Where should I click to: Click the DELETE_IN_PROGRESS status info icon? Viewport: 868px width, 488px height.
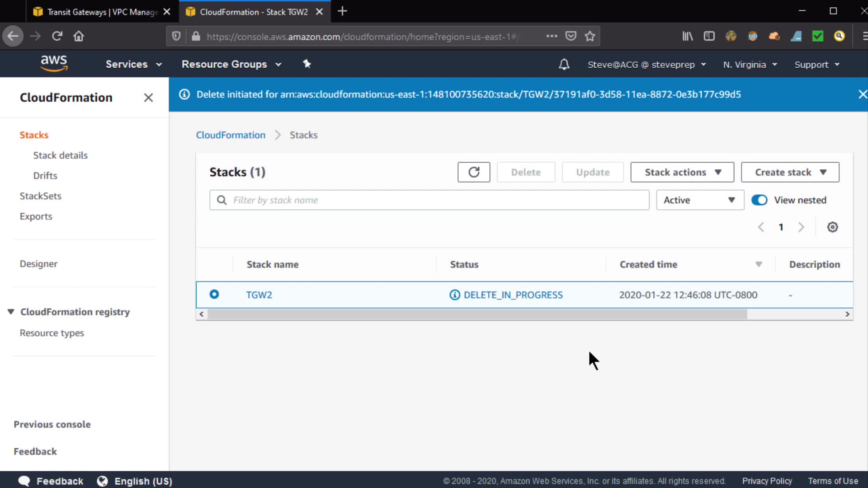pyautogui.click(x=455, y=295)
